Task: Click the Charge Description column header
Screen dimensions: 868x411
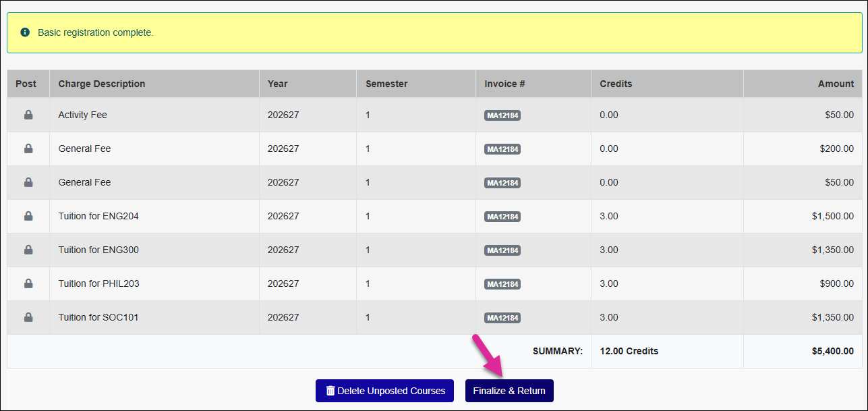Action: coord(102,84)
